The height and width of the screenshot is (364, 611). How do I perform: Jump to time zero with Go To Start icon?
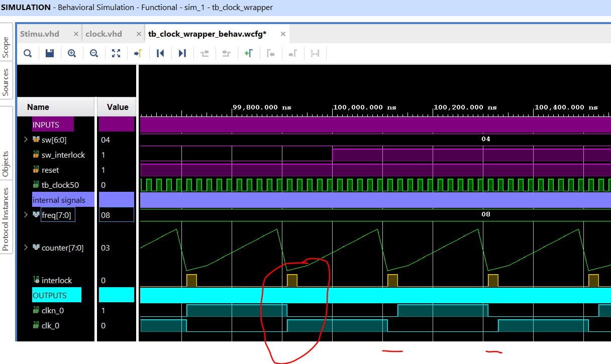[160, 53]
